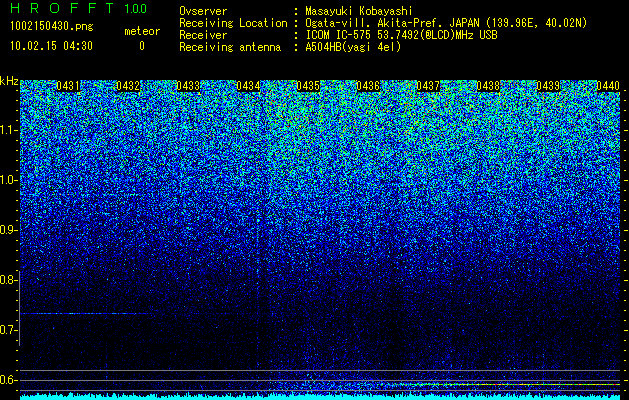Select observer name Masayuki Kobayashi
629x400 pixels.
point(359,11)
